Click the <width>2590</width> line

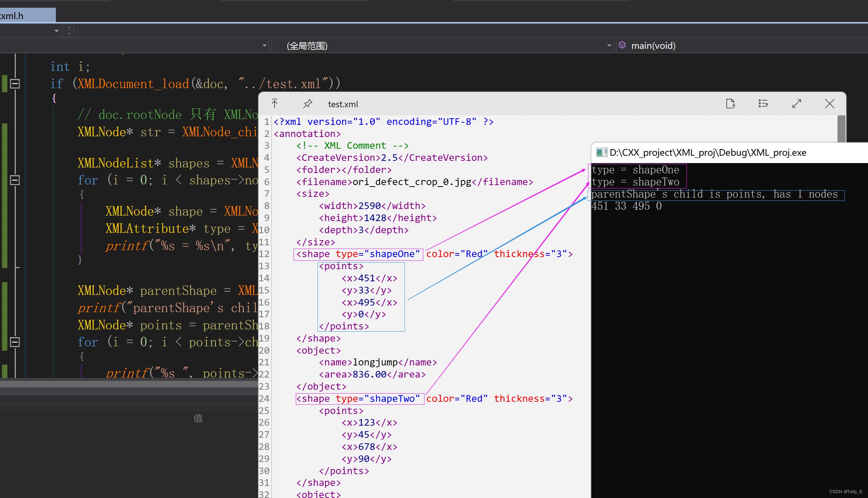click(x=372, y=206)
